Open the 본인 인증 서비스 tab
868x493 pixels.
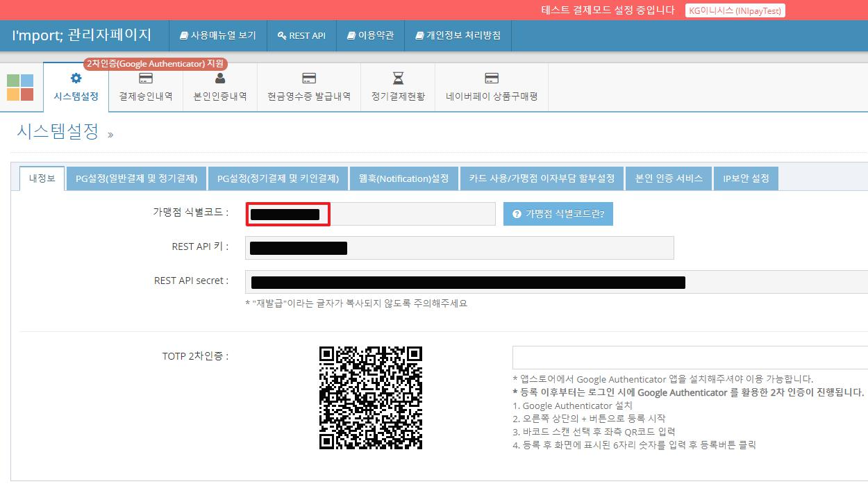click(669, 178)
